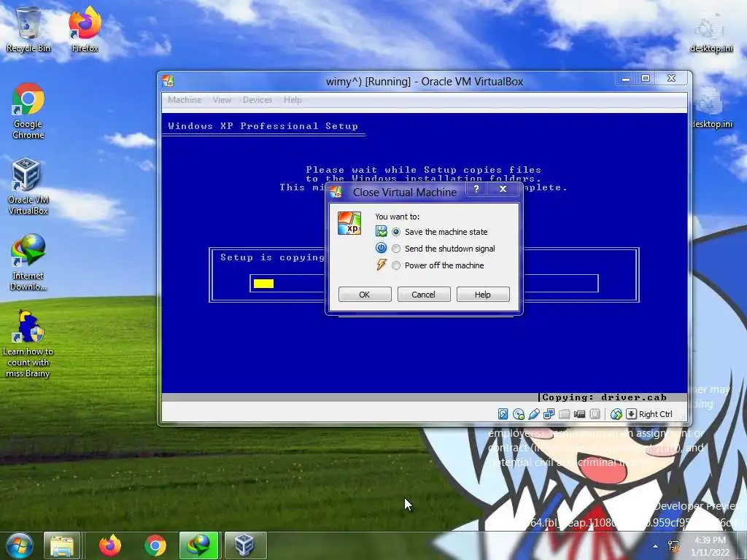747x560 pixels.
Task: Click the question mark dialog title button
Action: coord(476,189)
